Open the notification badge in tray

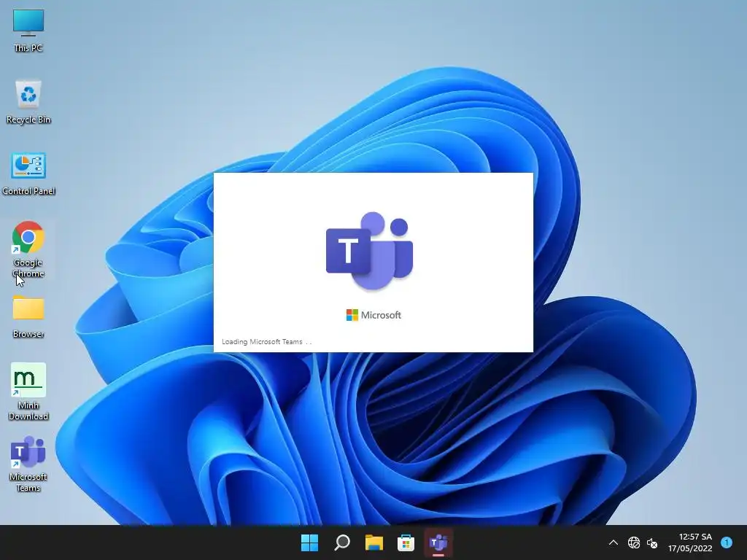click(727, 542)
